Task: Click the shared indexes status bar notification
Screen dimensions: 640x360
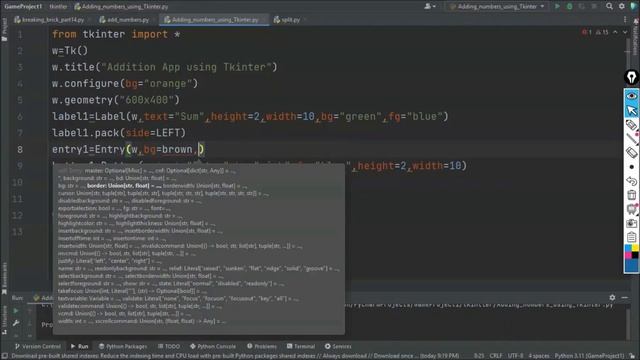Action: click(x=235, y=356)
